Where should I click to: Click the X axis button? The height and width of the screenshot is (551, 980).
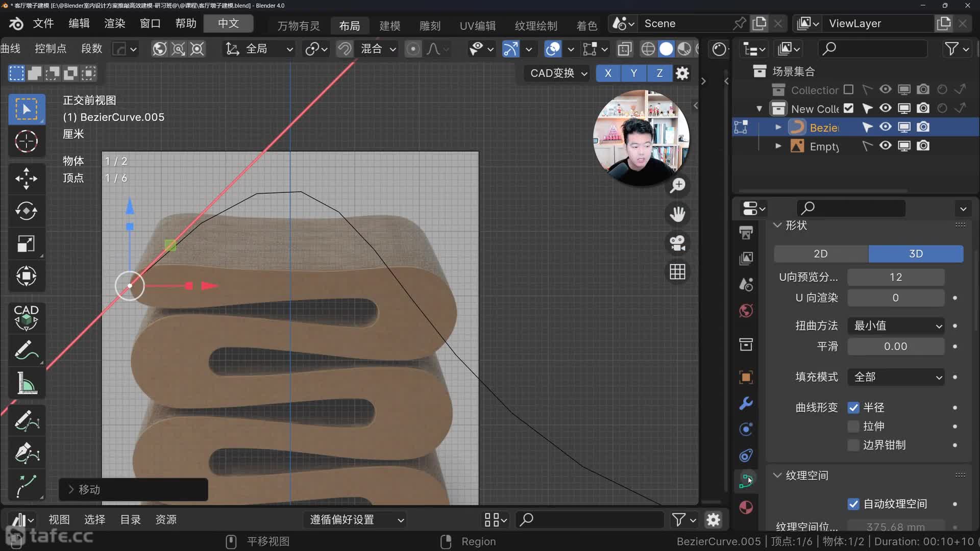pyautogui.click(x=608, y=73)
